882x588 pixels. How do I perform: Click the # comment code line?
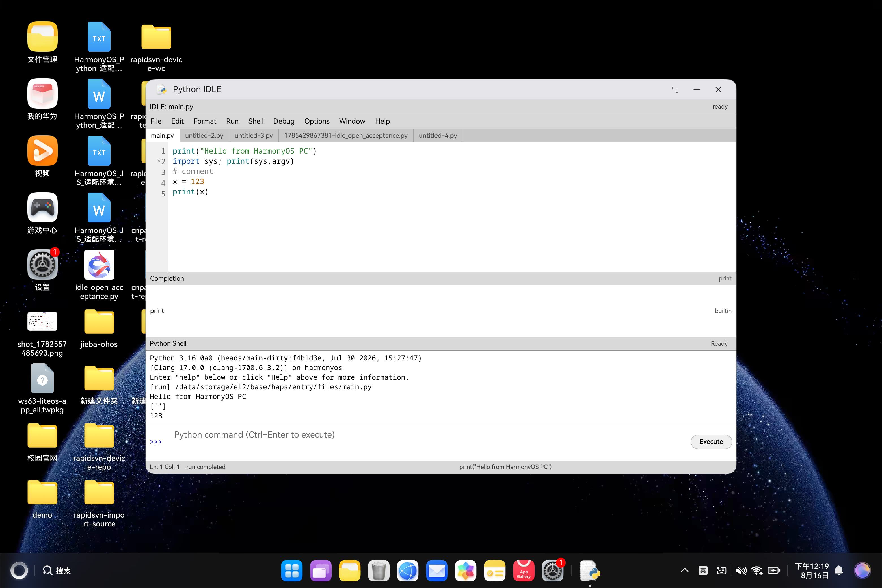(x=193, y=171)
